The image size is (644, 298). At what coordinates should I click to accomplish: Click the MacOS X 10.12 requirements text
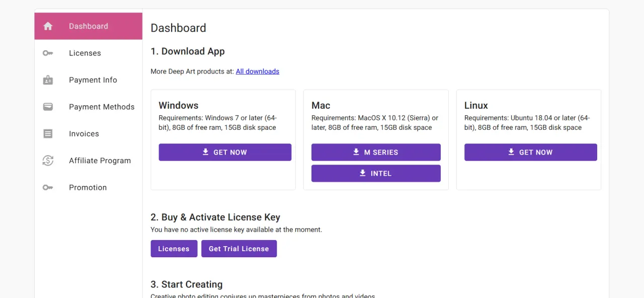click(375, 123)
